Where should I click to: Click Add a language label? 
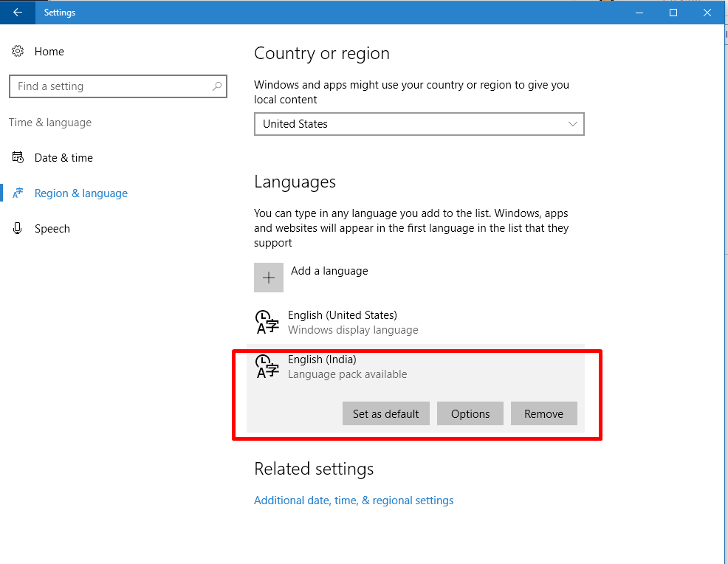click(x=329, y=271)
